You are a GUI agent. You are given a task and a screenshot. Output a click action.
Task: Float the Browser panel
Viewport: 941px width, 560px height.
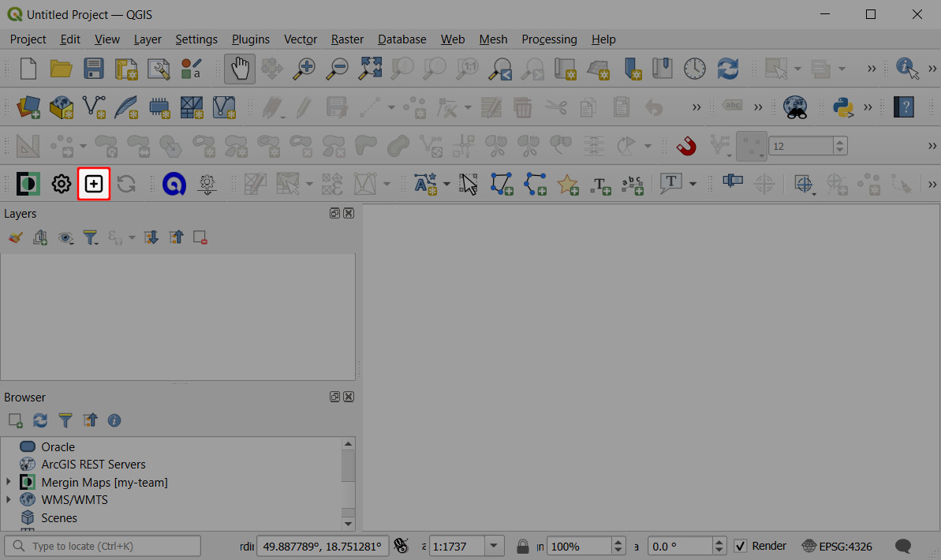[x=335, y=397]
